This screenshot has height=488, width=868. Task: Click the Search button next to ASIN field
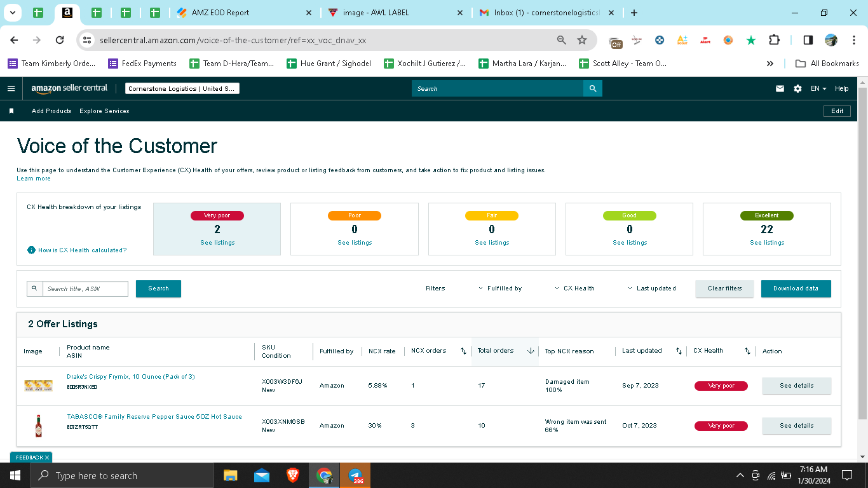pos(158,288)
